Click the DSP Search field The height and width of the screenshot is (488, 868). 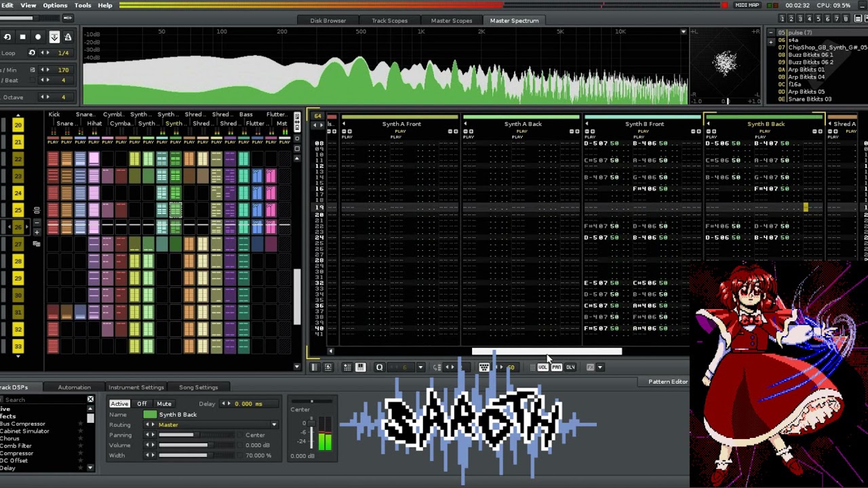(44, 400)
